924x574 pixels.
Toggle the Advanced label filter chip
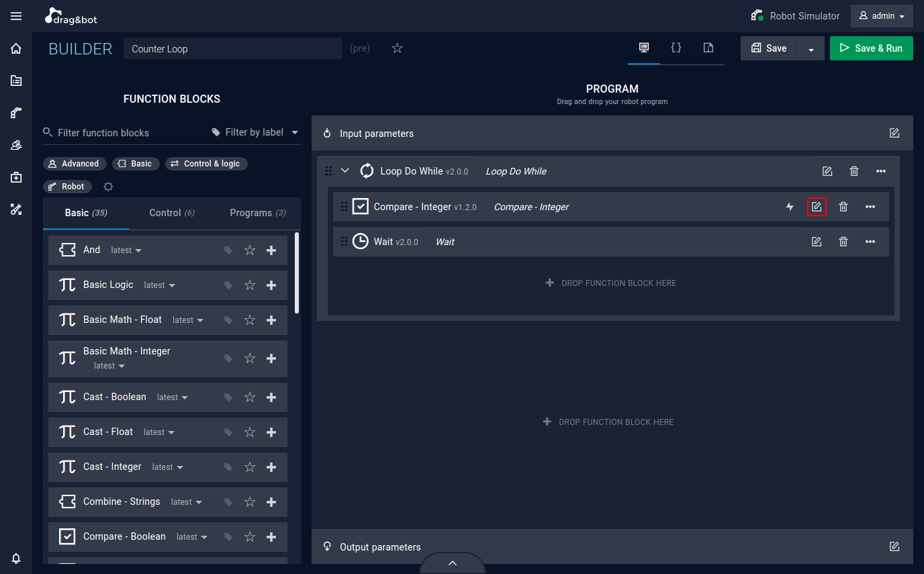[74, 164]
